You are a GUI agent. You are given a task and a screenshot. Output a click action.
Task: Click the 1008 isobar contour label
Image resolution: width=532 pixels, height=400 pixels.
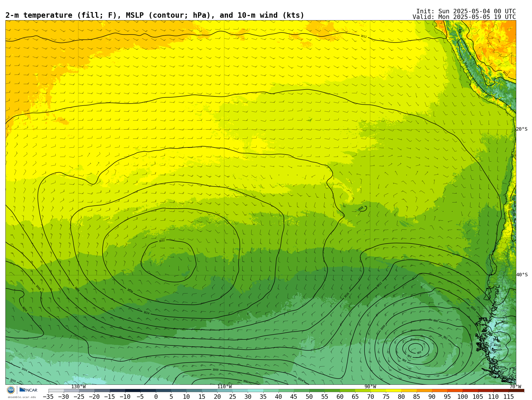[x=38, y=288]
